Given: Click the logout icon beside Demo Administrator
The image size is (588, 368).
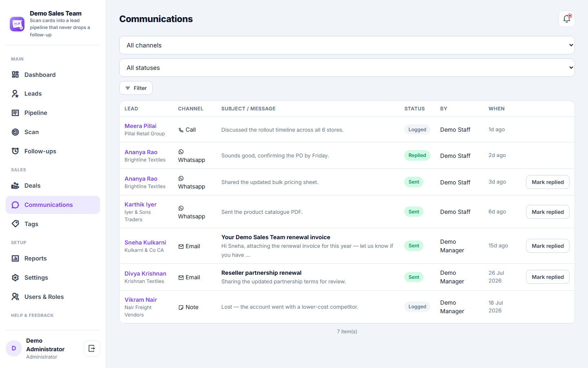Looking at the screenshot, I should [x=91, y=348].
